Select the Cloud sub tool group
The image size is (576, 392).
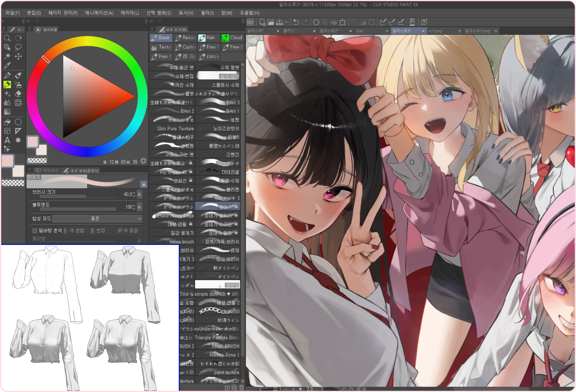coord(232,38)
